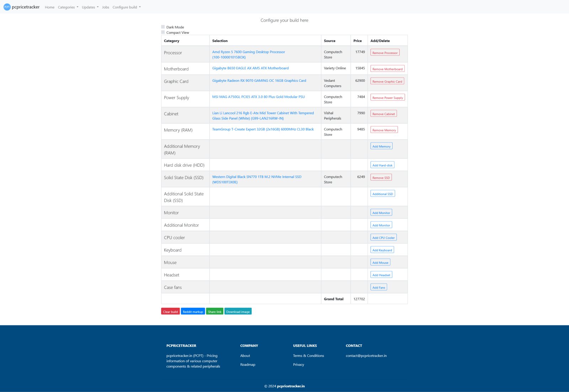569x392 pixels.
Task: Open the Privacy footer link
Action: coord(298,365)
